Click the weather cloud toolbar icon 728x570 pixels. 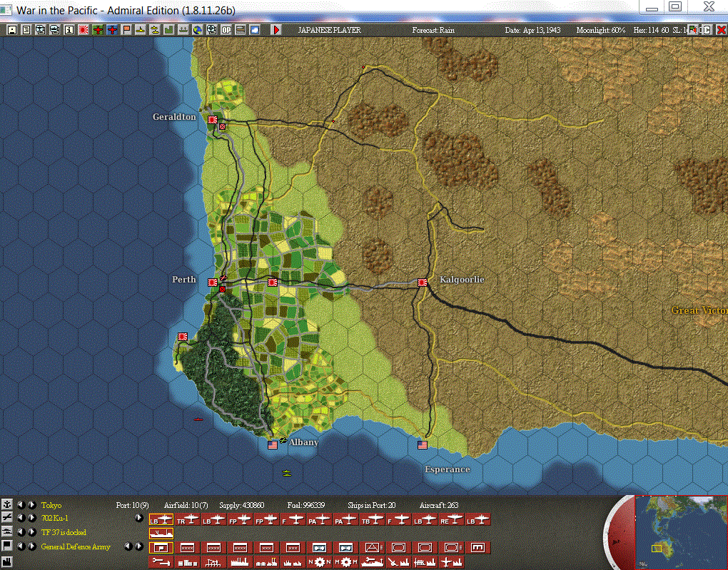[255, 30]
